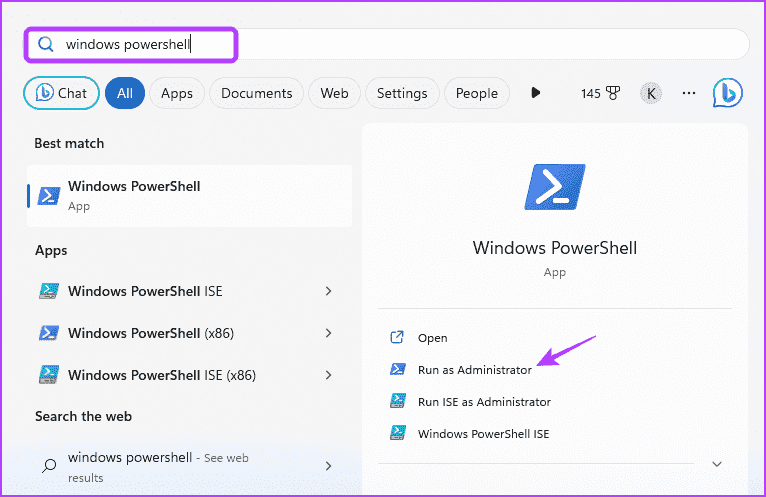Click the Search the web heading
This screenshot has width=766, height=497.
[84, 416]
